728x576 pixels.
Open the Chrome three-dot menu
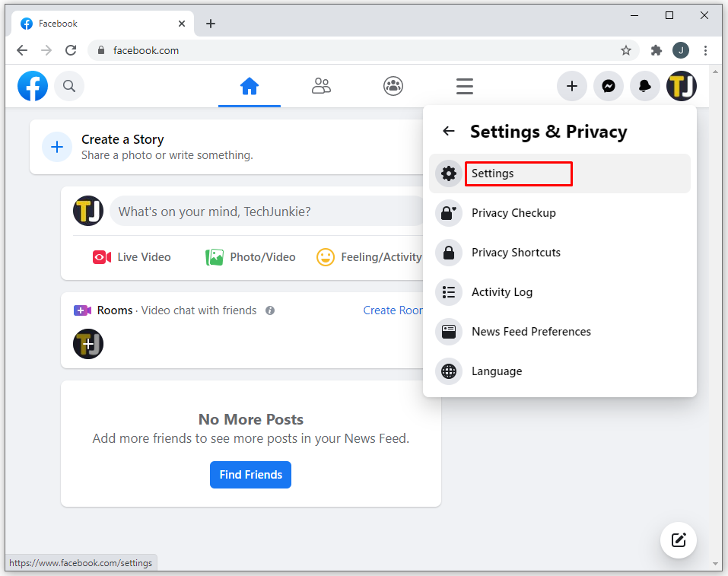click(x=706, y=50)
